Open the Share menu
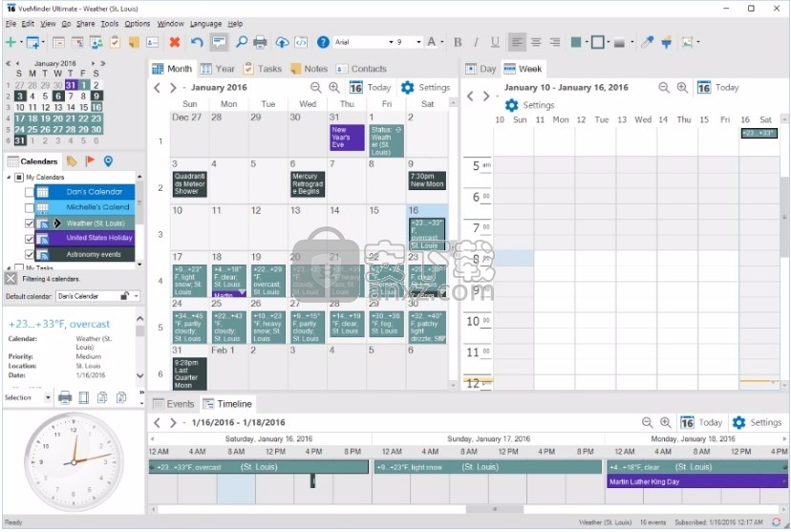 coord(85,24)
